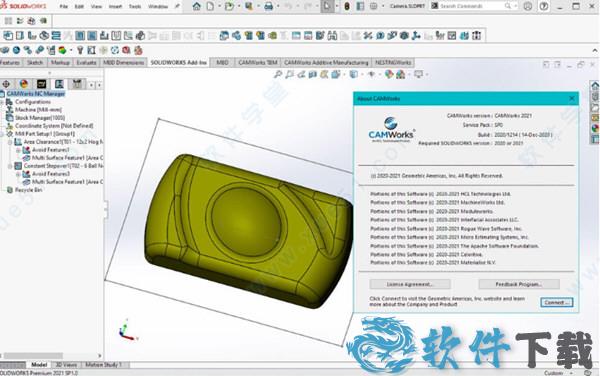Click the License Agreement button
Viewport: 600px width, 376px height.
[x=410, y=284]
